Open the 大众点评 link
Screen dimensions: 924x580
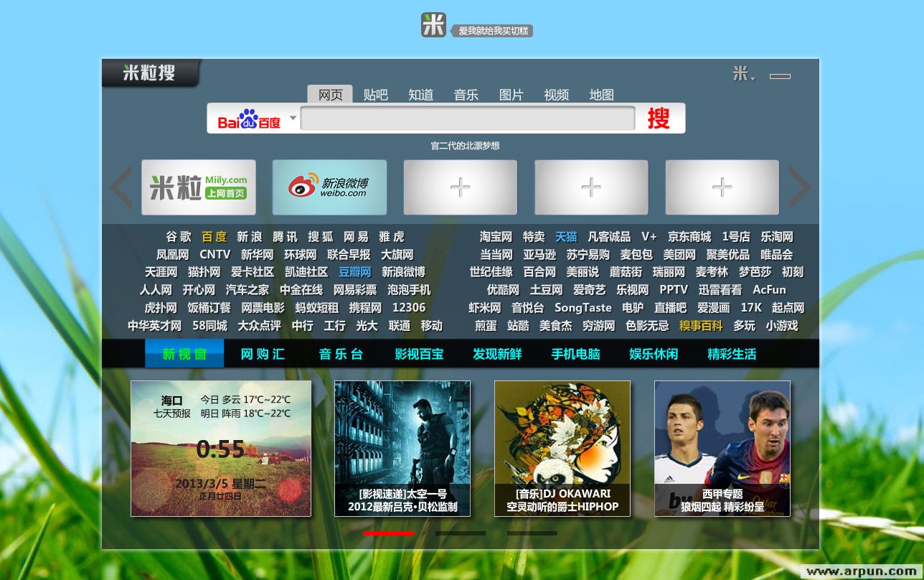259,326
